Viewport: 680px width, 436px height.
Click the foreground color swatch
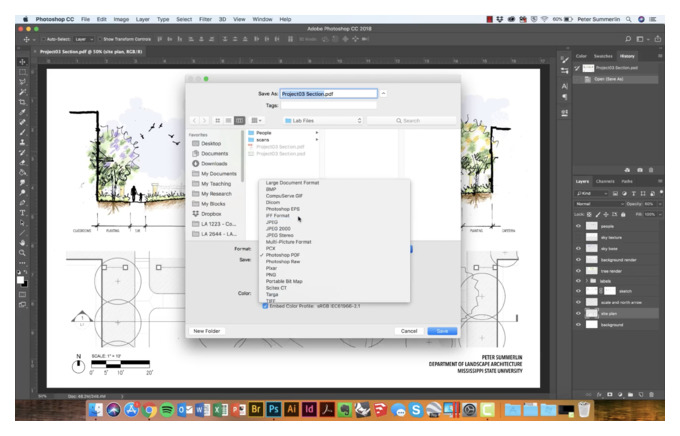tap(20, 280)
